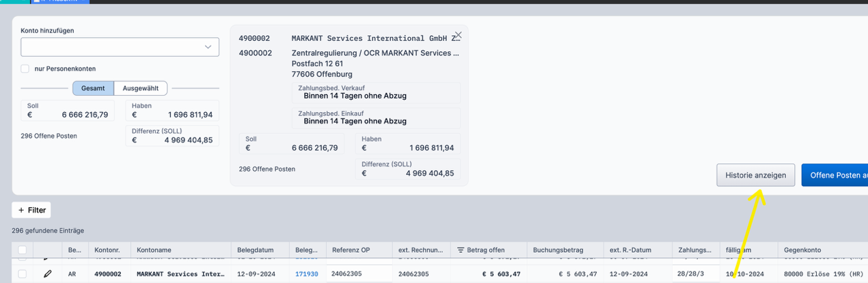
Task: Open document link 171930
Action: point(307,274)
